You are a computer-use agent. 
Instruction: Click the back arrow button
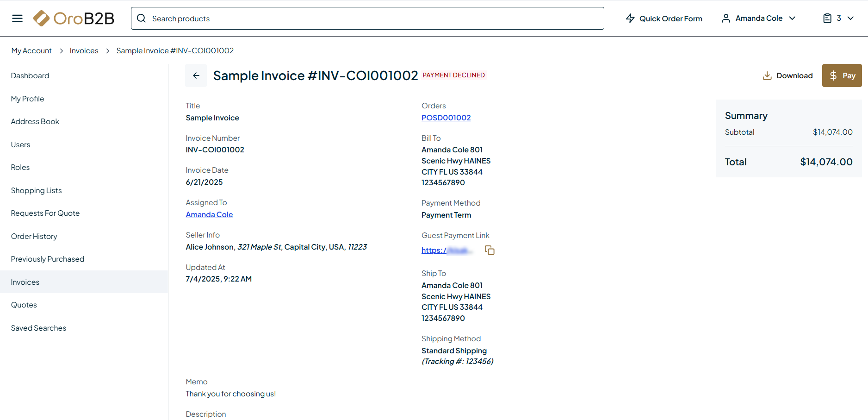coord(196,75)
